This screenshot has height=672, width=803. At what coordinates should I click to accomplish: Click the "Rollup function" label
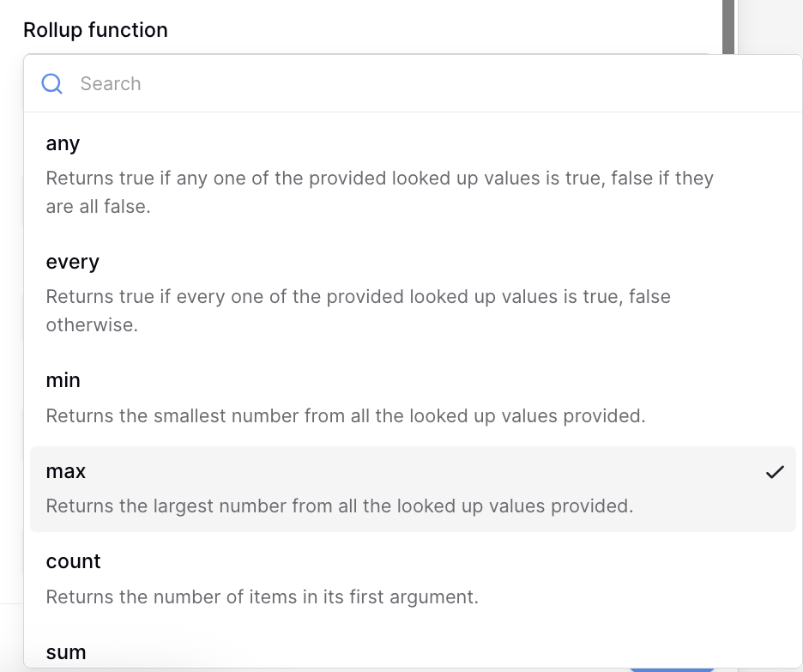point(95,30)
